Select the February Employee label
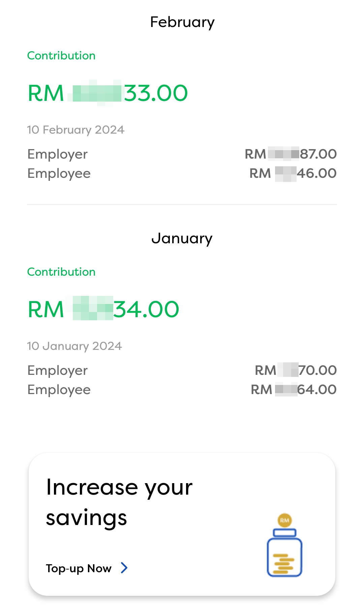Image resolution: width=364 pixels, height=609 pixels. click(x=59, y=173)
